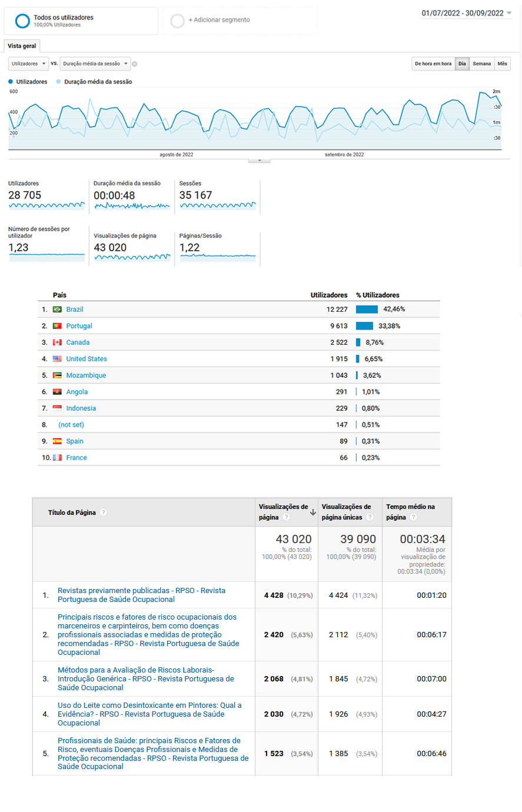Click help icon under Visualizações de página
The image size is (522, 812).
click(x=286, y=517)
